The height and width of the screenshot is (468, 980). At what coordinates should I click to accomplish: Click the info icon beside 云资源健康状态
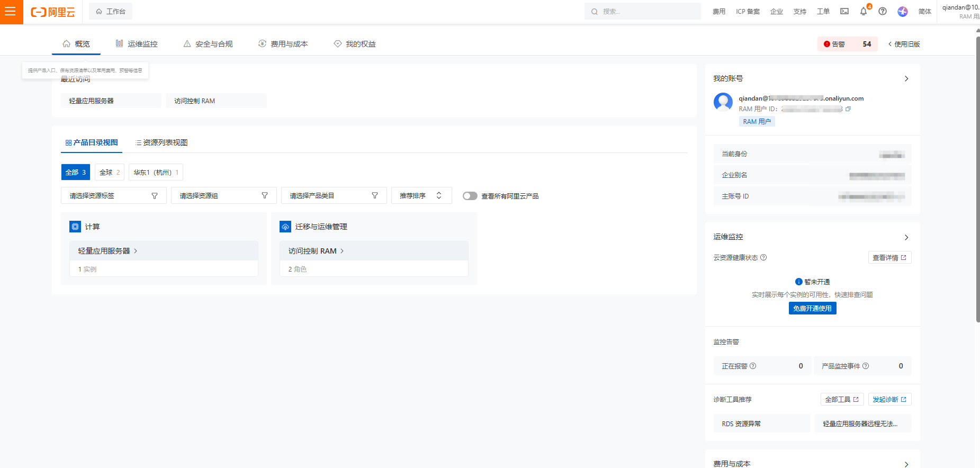[763, 258]
